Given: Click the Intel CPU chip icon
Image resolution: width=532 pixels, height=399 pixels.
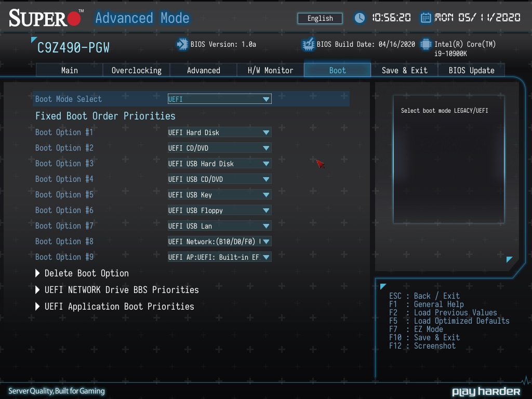Looking at the screenshot, I should (x=426, y=45).
